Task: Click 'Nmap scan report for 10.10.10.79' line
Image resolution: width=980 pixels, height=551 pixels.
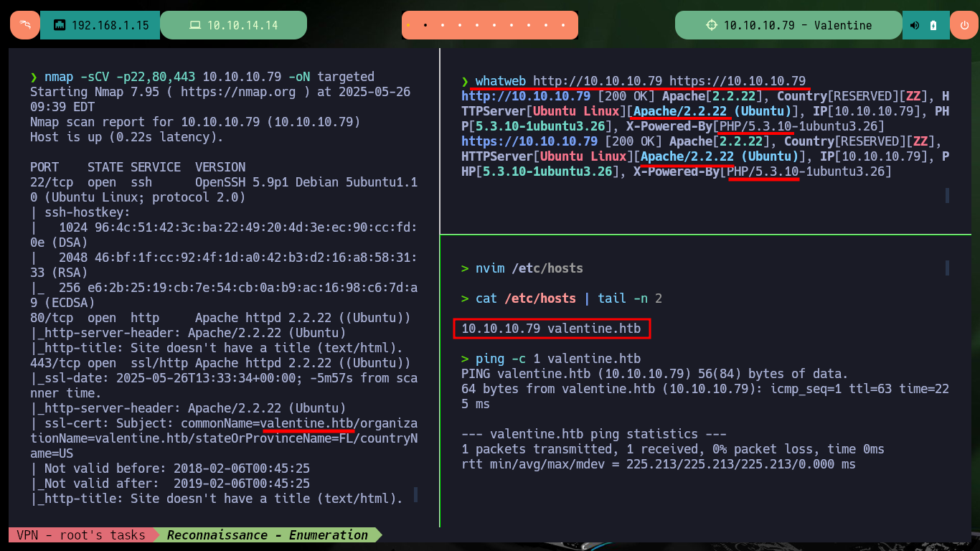Action: click(x=195, y=122)
